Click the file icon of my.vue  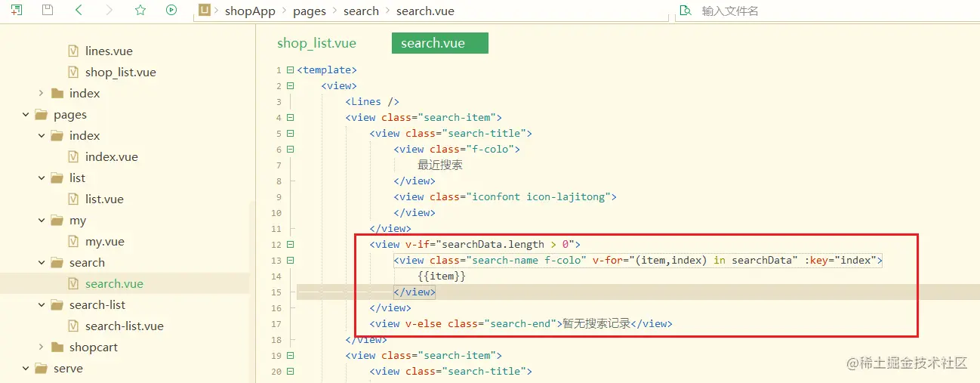pos(73,242)
